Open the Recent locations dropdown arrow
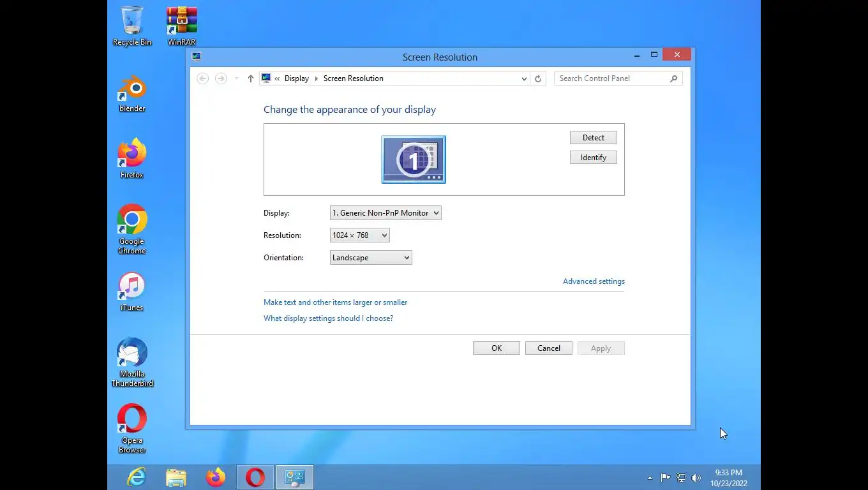This screenshot has width=868, height=490. coord(236,78)
